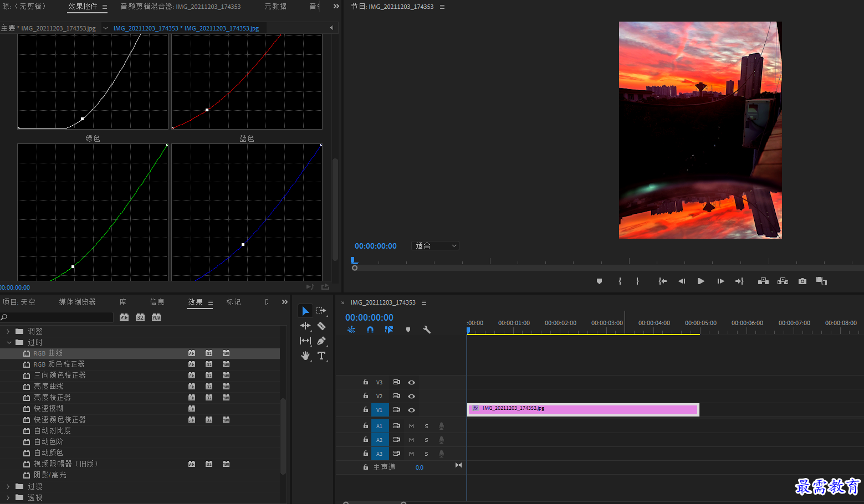Toggle Linked Selection in timeline
The image size is (864, 504).
click(389, 330)
